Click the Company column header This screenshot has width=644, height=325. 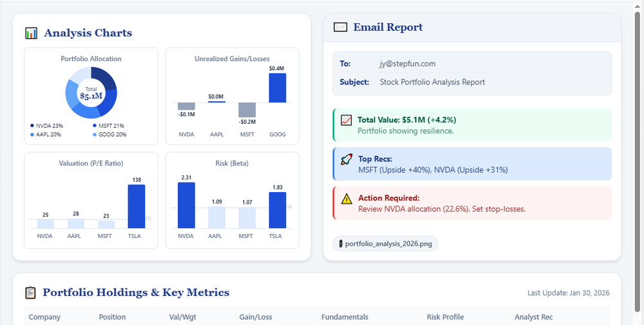(44, 317)
